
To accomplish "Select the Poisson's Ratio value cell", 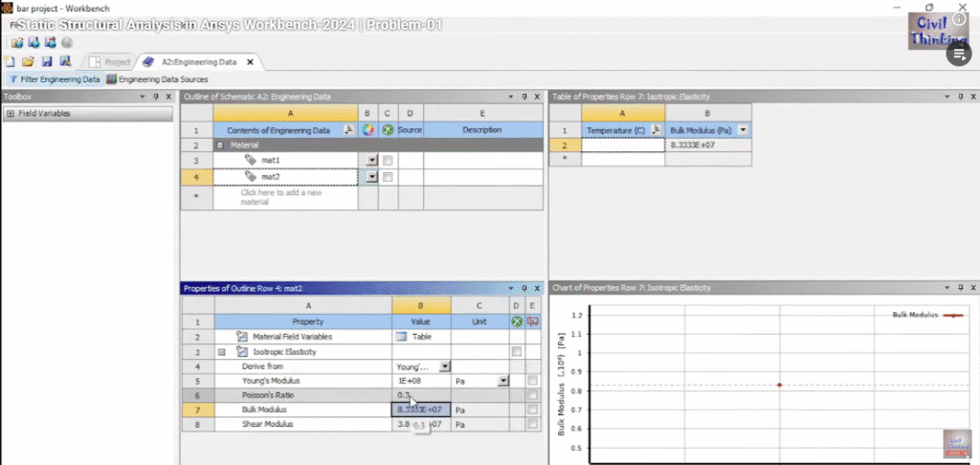I will pos(421,395).
